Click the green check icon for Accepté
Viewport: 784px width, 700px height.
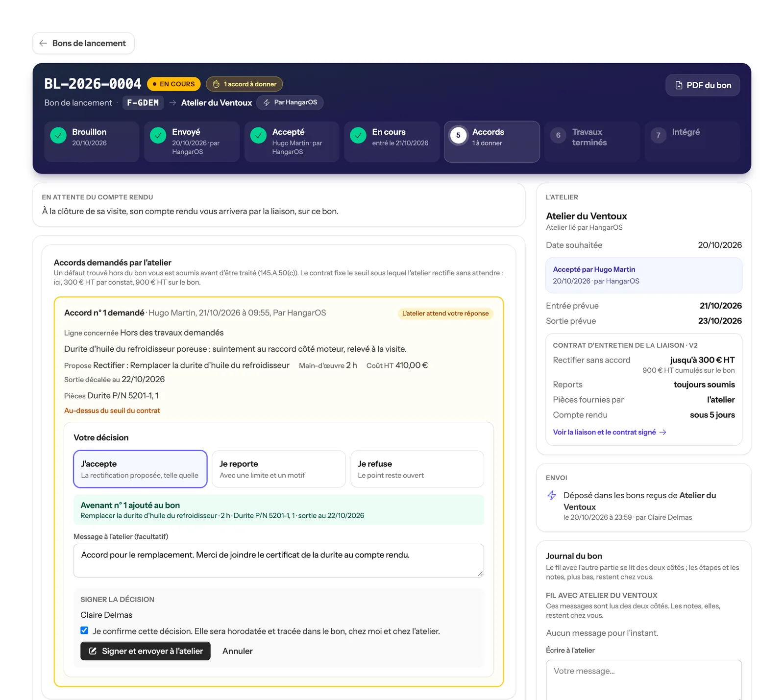pos(258,135)
